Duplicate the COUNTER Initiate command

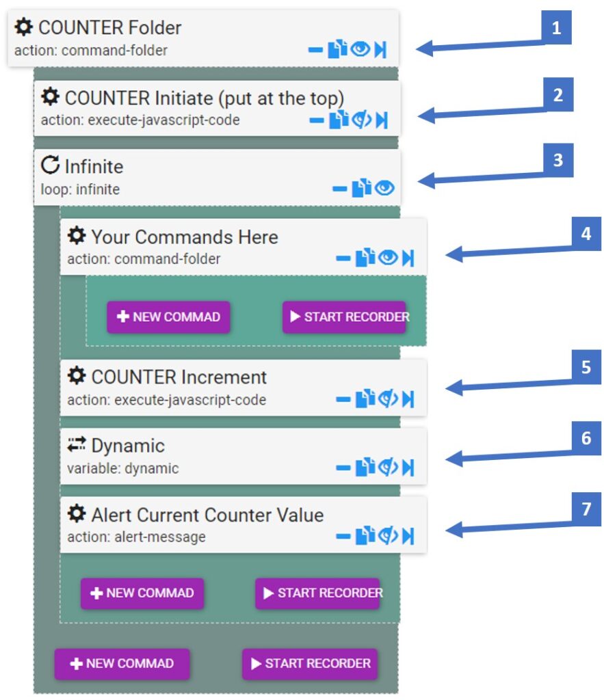(x=339, y=119)
